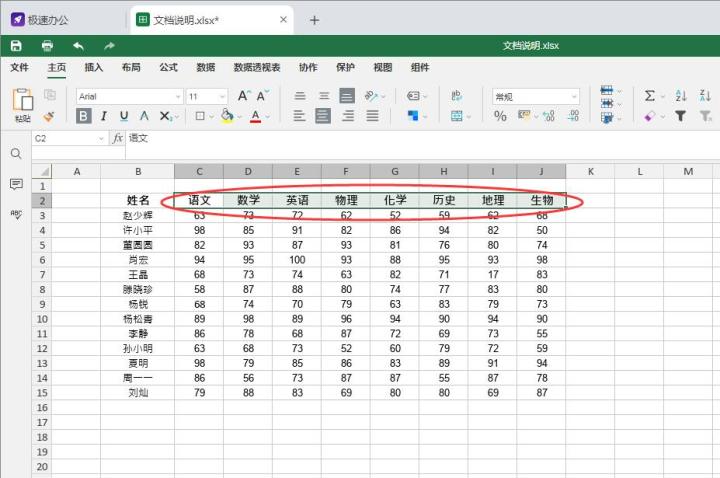Switch to the 数据透视表 tab

point(257,67)
